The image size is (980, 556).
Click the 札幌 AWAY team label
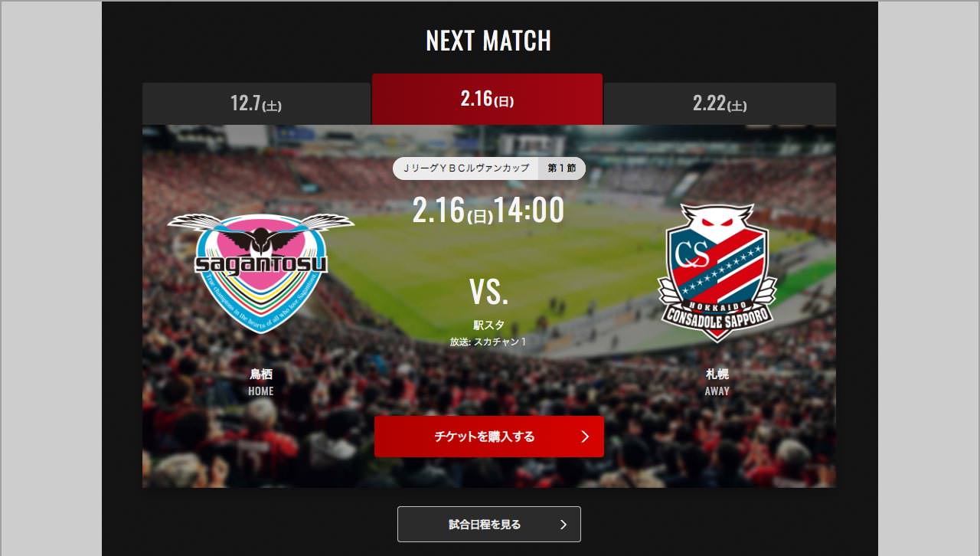pos(717,382)
